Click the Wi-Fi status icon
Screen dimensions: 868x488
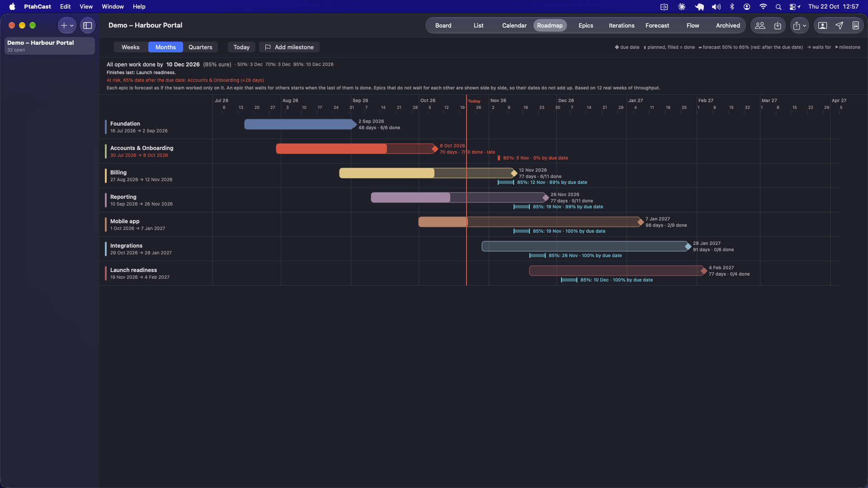pyautogui.click(x=763, y=7)
